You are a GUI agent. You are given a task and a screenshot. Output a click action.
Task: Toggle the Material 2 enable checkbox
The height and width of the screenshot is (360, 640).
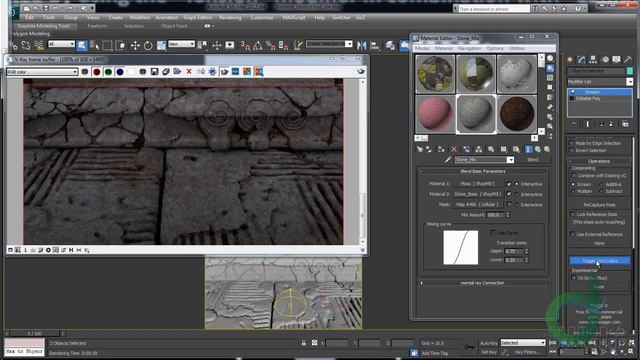(509, 194)
